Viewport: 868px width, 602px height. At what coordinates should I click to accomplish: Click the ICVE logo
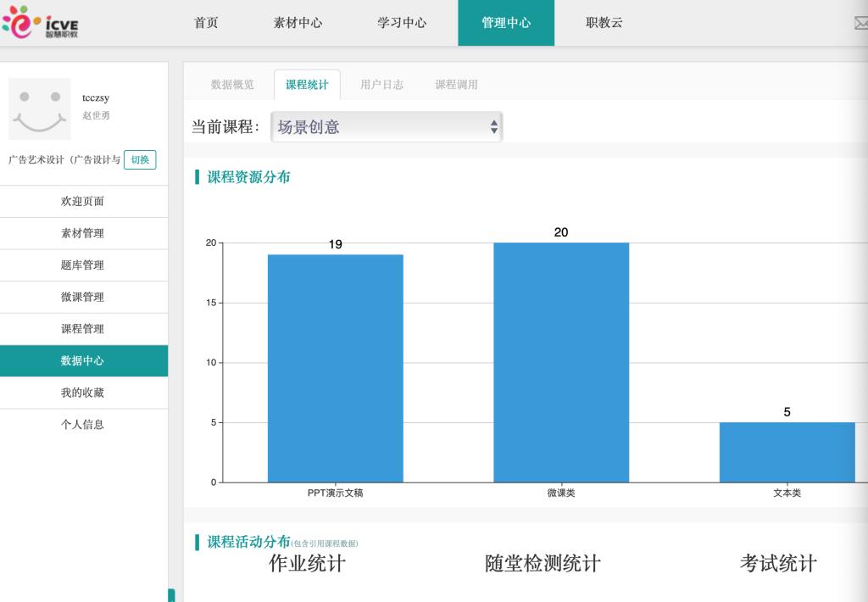click(41, 23)
